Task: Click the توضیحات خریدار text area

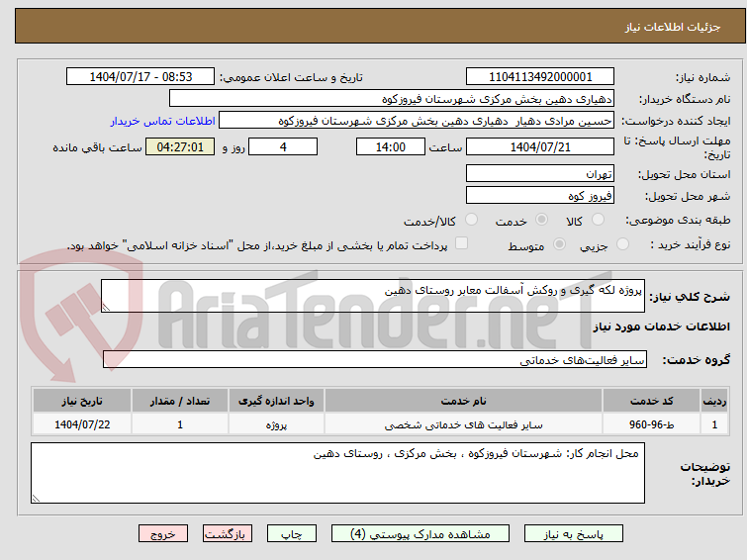Action: (337, 473)
